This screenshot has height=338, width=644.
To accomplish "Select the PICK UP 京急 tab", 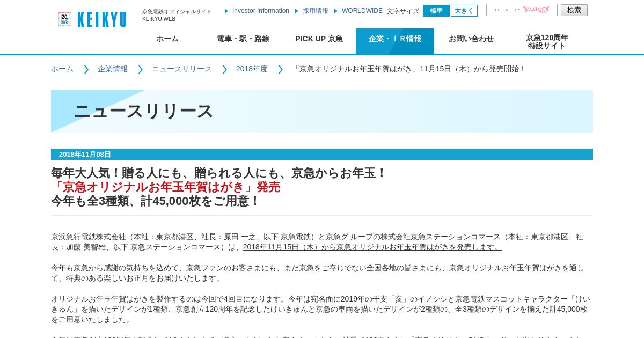I will pyautogui.click(x=319, y=39).
